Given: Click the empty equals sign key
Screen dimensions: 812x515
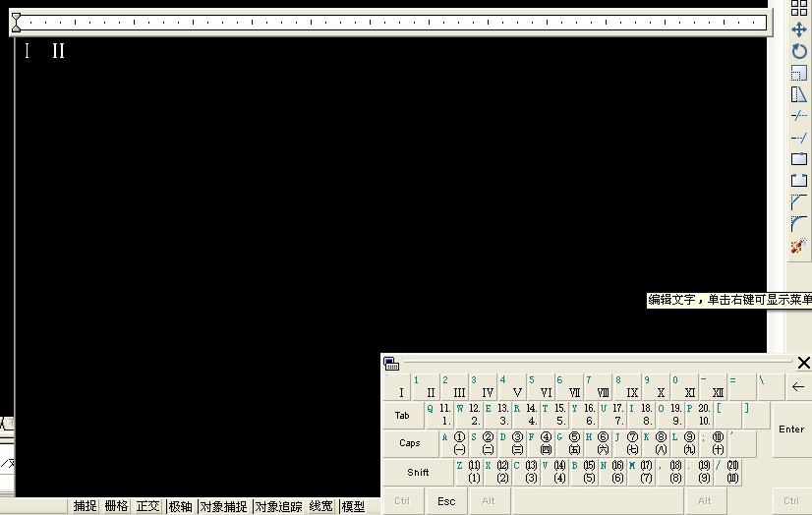Looking at the screenshot, I should (742, 386).
